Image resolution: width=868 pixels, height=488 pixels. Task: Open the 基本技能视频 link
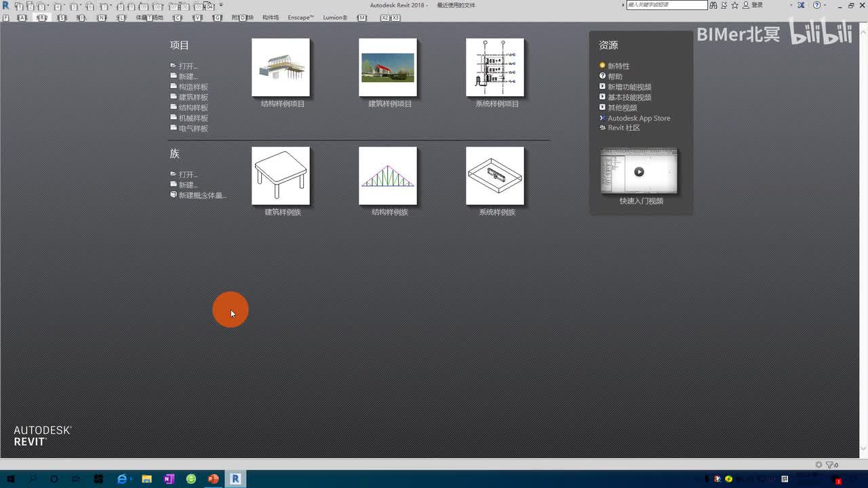click(x=625, y=98)
